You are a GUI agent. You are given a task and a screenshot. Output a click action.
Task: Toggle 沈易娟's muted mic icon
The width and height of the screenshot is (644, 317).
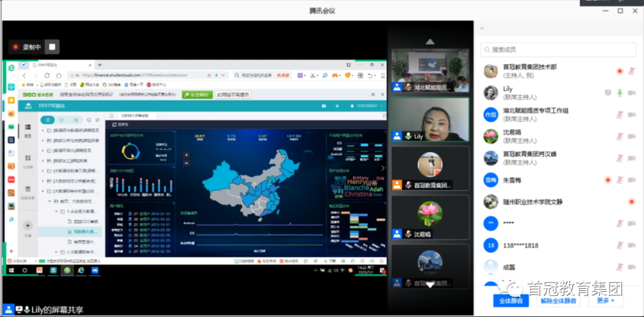coord(620,137)
